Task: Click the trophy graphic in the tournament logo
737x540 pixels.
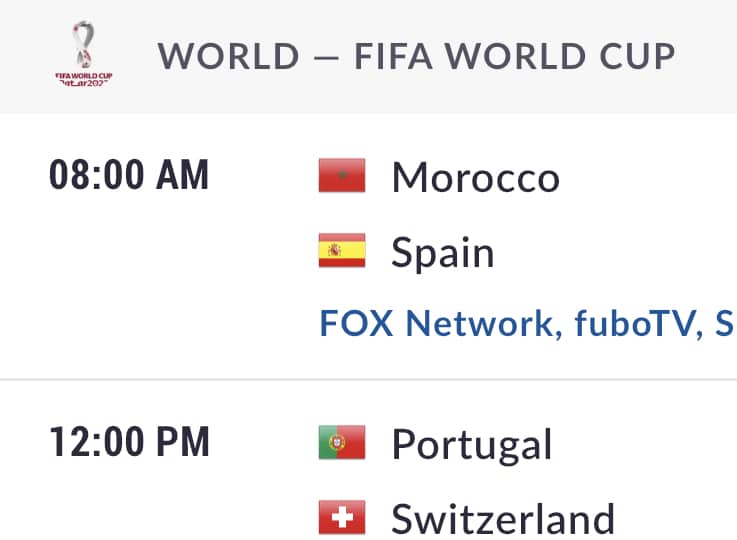Action: point(83,45)
